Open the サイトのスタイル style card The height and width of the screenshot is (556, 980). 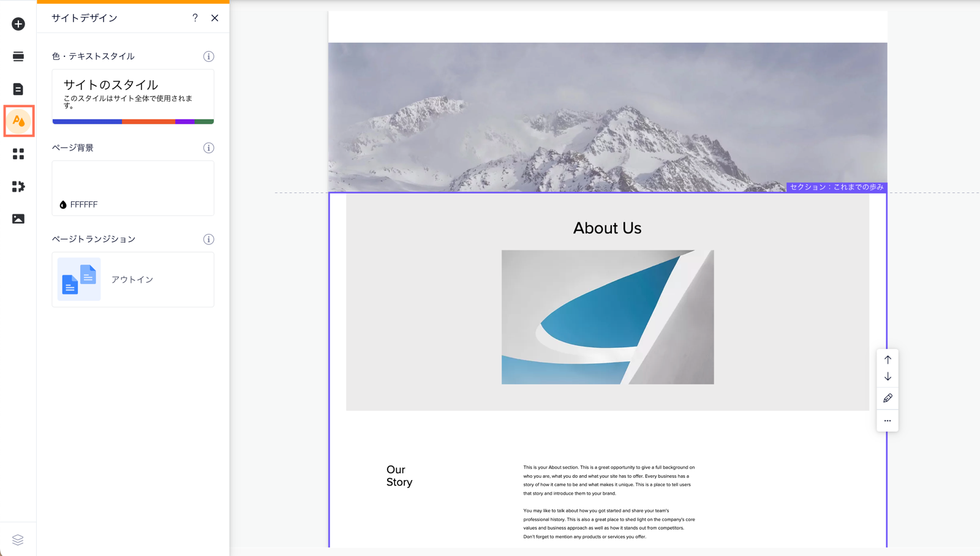point(133,96)
